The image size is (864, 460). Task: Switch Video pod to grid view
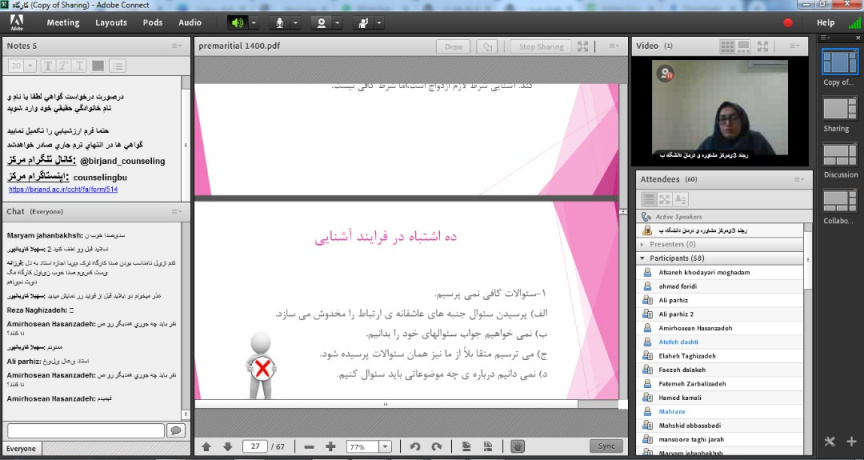tap(727, 46)
